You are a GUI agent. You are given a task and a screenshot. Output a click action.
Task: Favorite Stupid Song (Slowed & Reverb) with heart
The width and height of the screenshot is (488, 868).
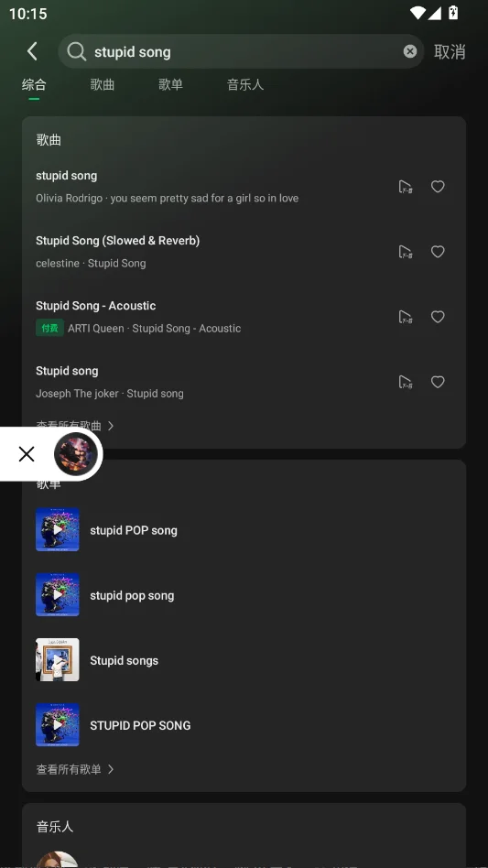(x=438, y=252)
